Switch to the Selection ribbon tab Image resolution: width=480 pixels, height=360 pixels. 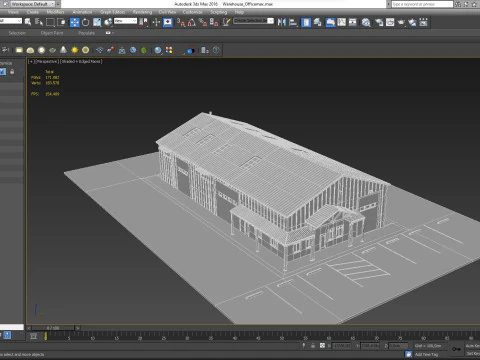pyautogui.click(x=17, y=33)
